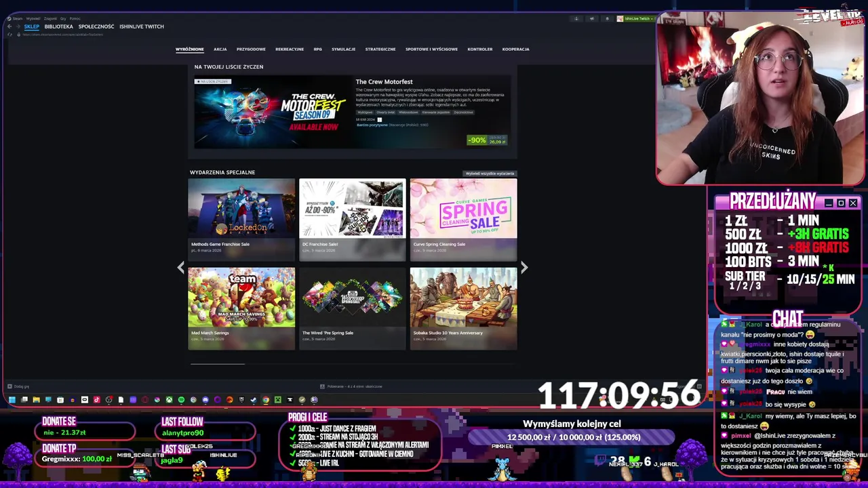Open Windows Start menu on taskbar

click(12, 400)
